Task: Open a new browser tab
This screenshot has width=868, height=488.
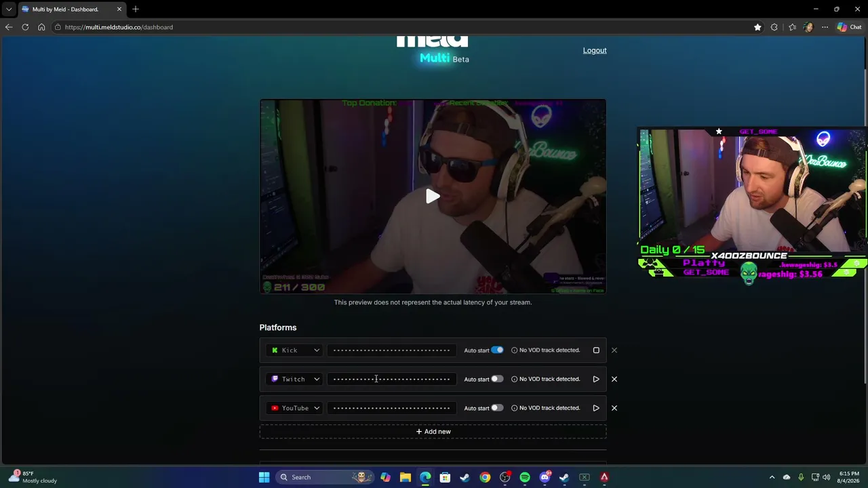Action: coord(136,9)
